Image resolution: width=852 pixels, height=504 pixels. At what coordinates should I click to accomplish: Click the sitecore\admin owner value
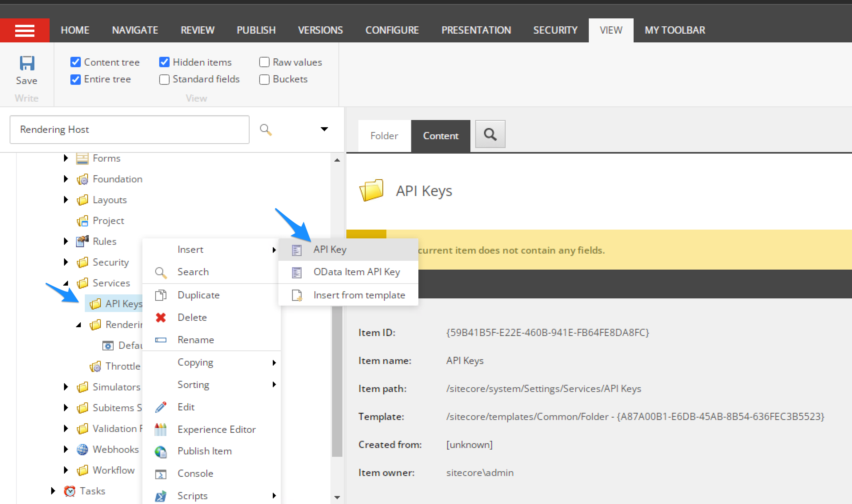(x=480, y=472)
